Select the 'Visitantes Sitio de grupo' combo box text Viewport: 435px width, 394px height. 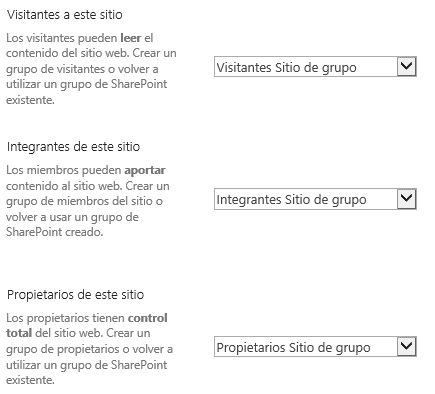point(286,68)
